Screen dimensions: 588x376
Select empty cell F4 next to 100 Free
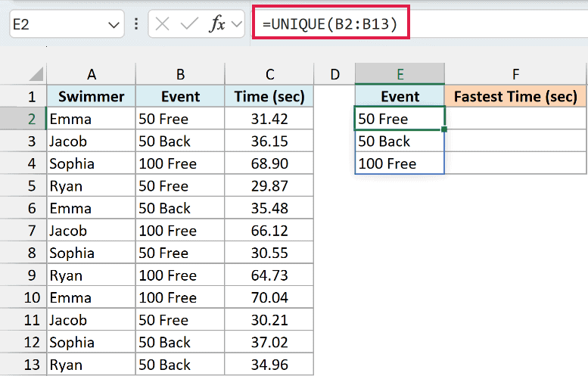click(x=515, y=163)
